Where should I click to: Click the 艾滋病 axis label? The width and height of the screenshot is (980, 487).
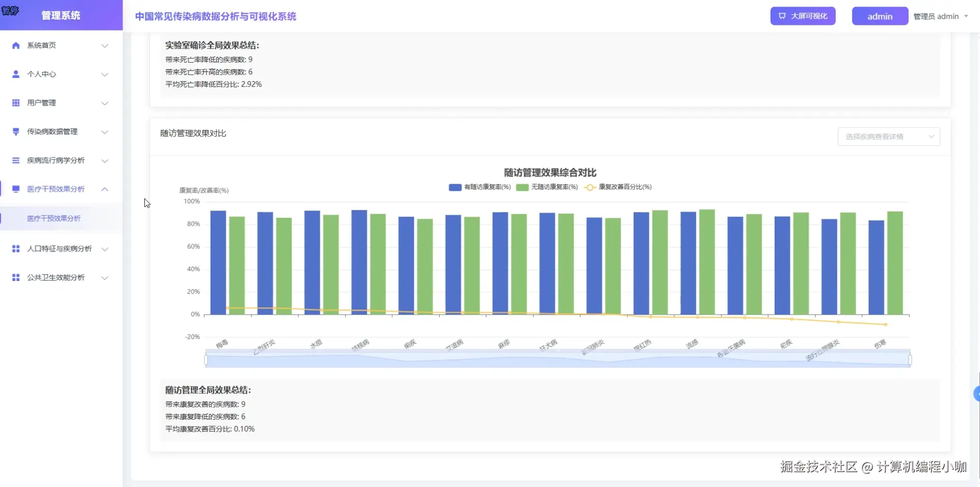pyautogui.click(x=455, y=345)
